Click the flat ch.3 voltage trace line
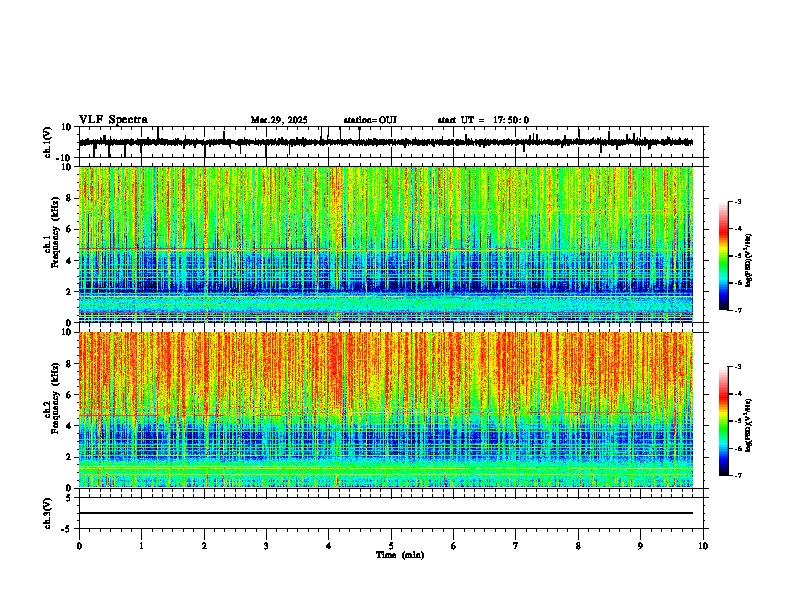This screenshot has width=792, height=612. [386, 513]
